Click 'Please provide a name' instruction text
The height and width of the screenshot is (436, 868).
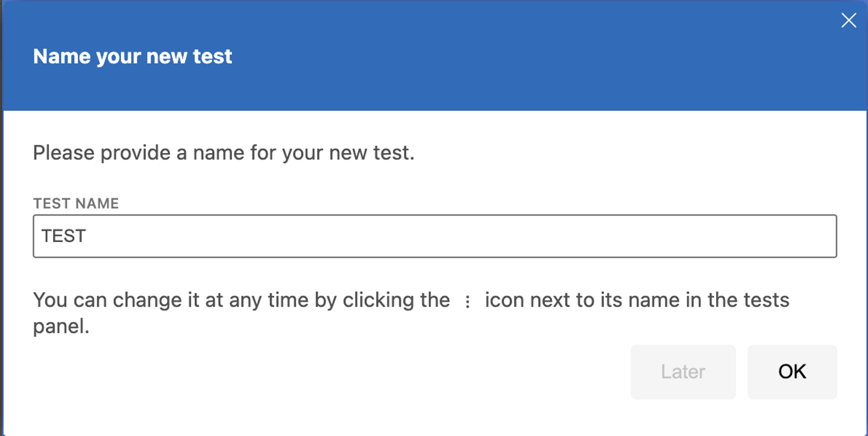224,153
